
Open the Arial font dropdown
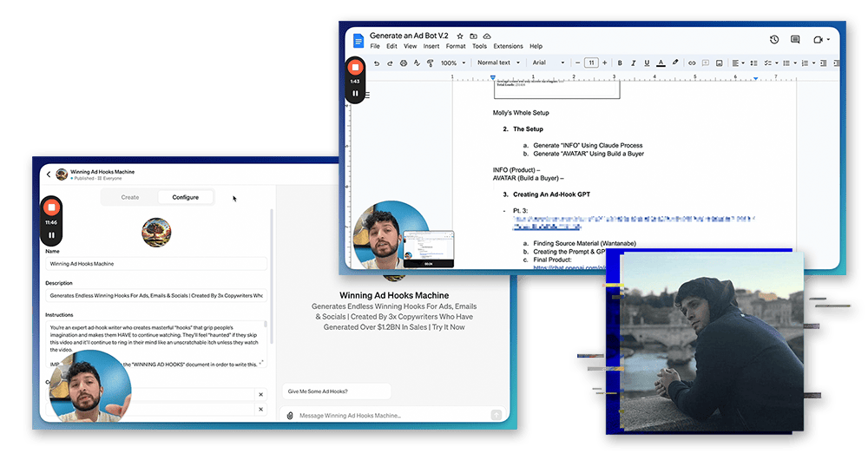[x=549, y=63]
